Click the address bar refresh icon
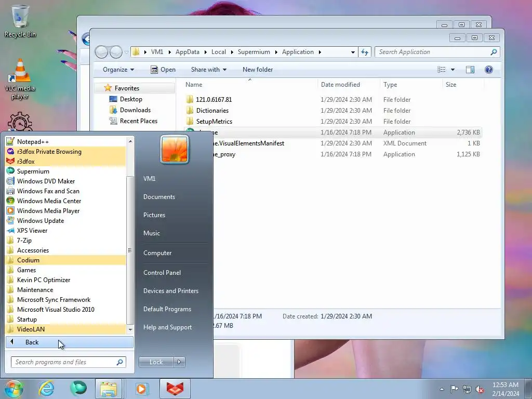This screenshot has height=399, width=532. point(365,52)
